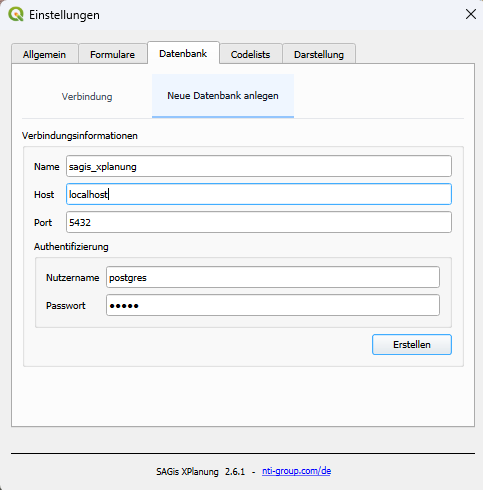483x490 pixels.
Task: Select the Datenbank tab
Action: (x=183, y=53)
